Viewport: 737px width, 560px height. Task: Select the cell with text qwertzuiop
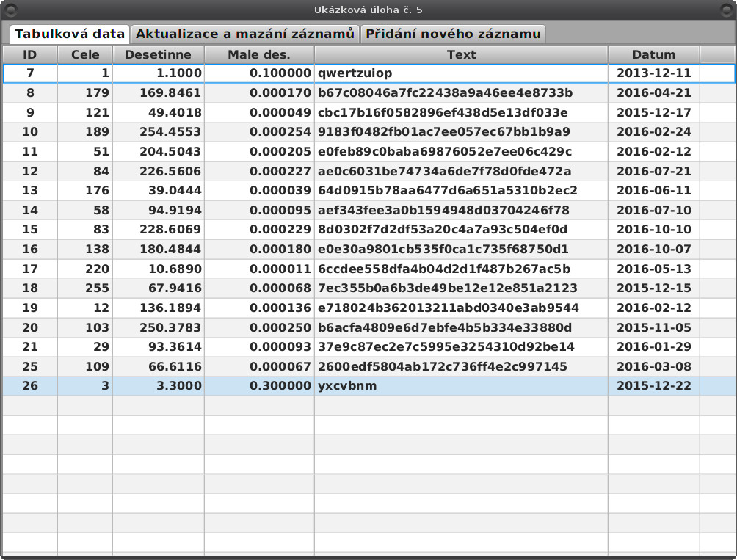(x=461, y=73)
